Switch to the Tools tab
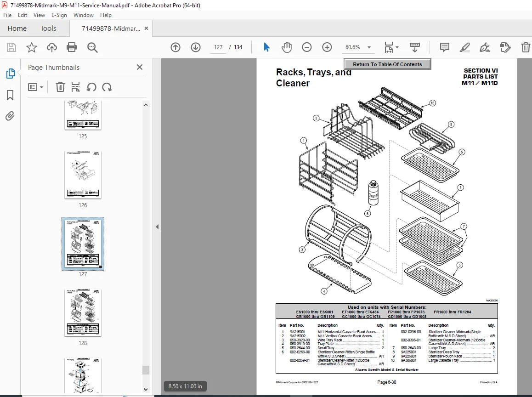The height and width of the screenshot is (397, 532). tap(48, 28)
